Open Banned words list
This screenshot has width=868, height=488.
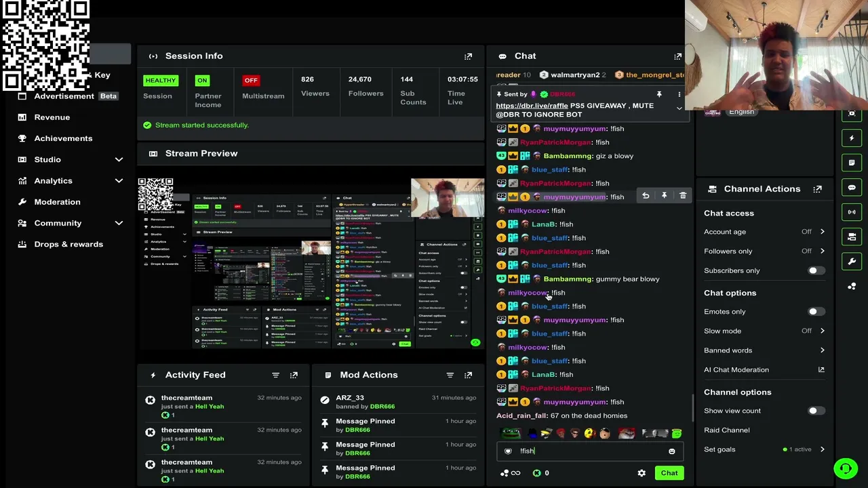point(764,350)
